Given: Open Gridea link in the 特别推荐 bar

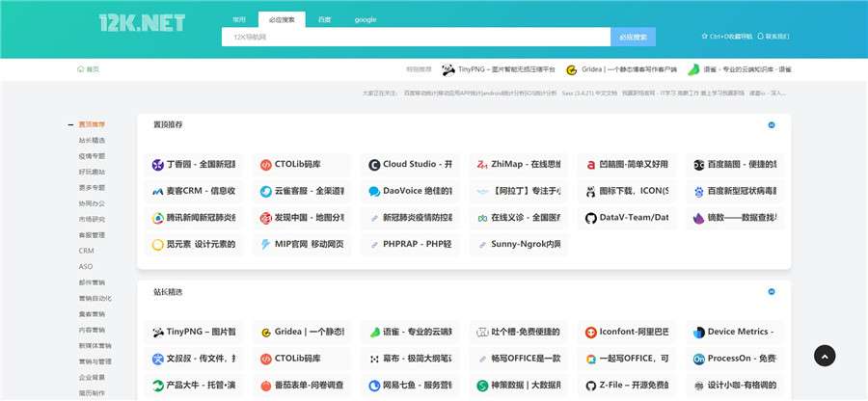Looking at the screenshot, I should point(622,69).
